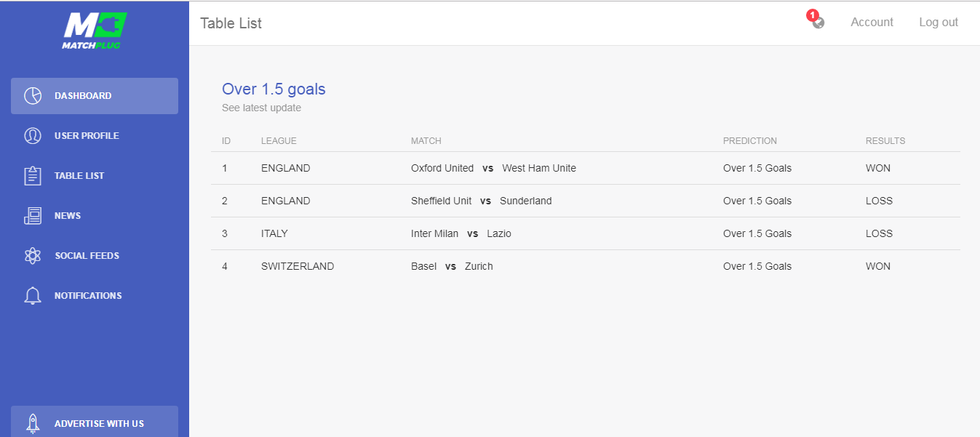Select the SOCIAL FEEDS sidebar entry

pos(87,256)
